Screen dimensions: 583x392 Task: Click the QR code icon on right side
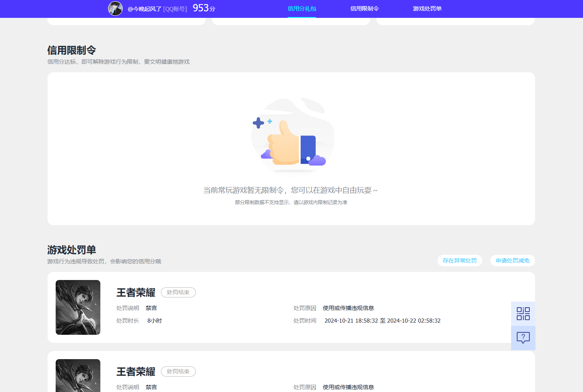523,313
